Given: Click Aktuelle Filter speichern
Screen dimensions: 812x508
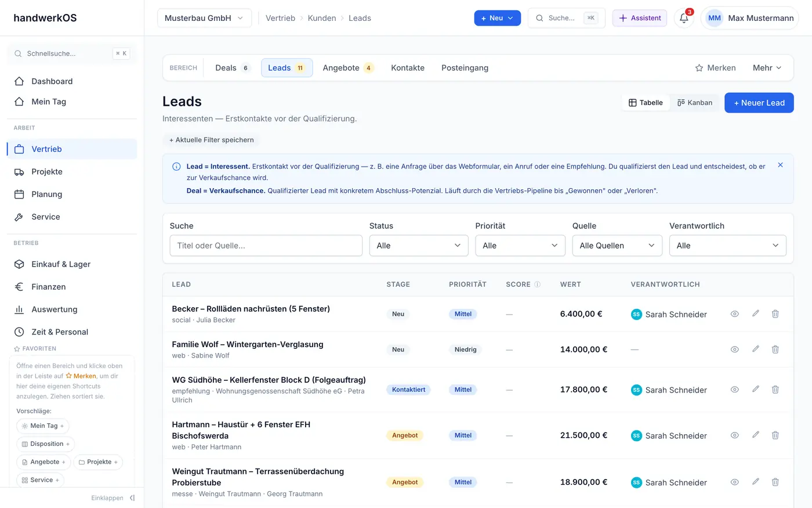Looking at the screenshot, I should tap(211, 140).
